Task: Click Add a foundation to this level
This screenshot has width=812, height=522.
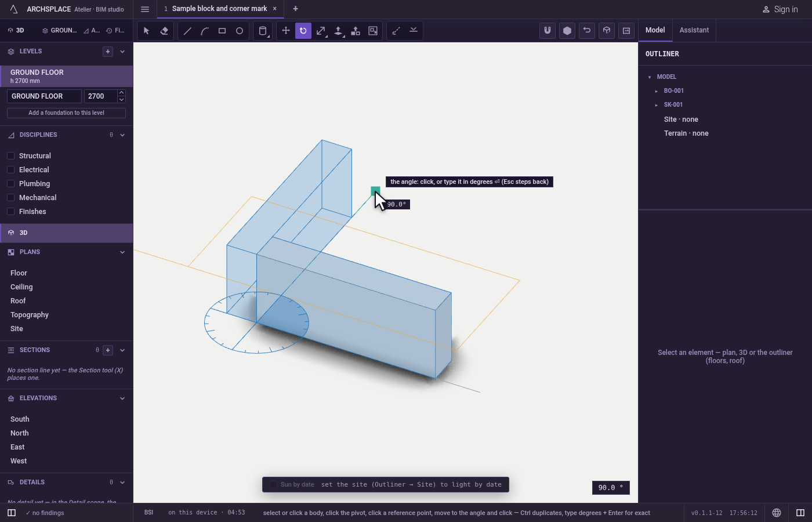Action: 66,113
